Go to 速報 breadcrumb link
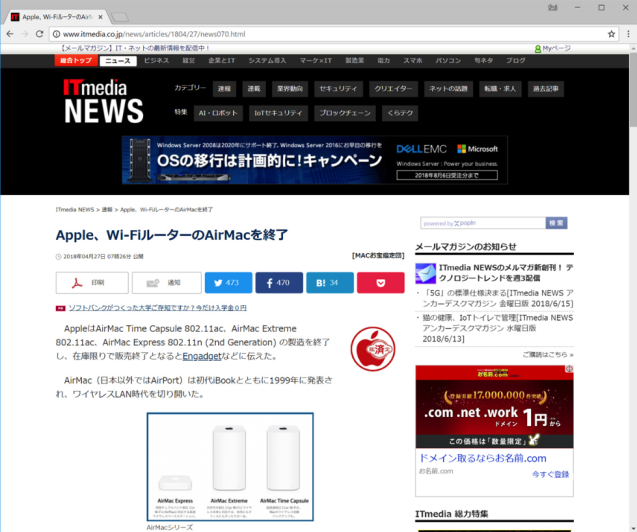The width and height of the screenshot is (637, 532). point(107,210)
